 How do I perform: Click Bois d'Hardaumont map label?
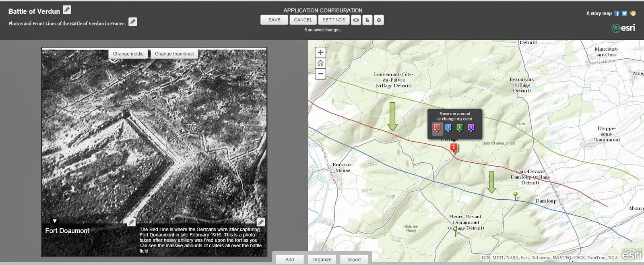click(x=499, y=143)
